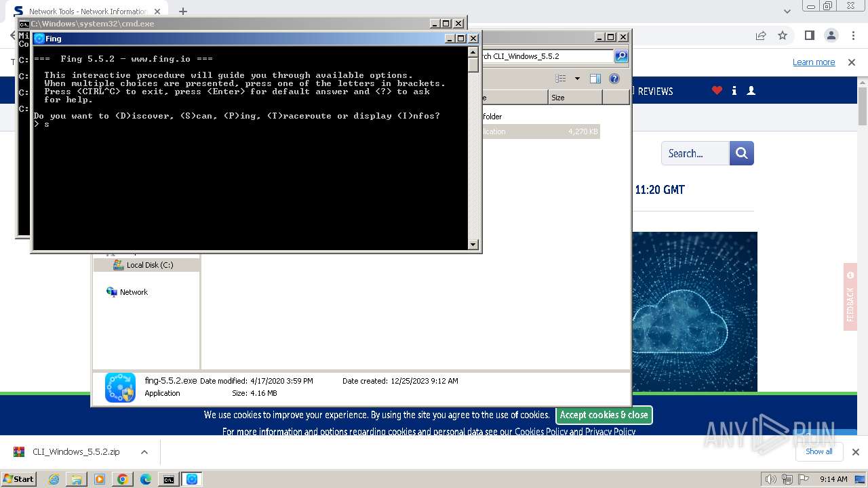
Task: Select the Network Tools Chrome tab
Action: (x=87, y=12)
